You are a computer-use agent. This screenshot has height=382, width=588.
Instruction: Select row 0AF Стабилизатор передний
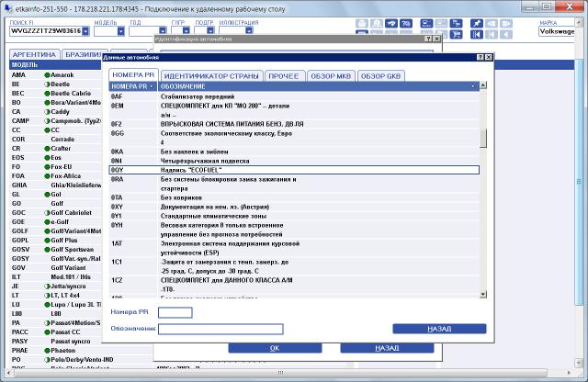click(x=294, y=96)
